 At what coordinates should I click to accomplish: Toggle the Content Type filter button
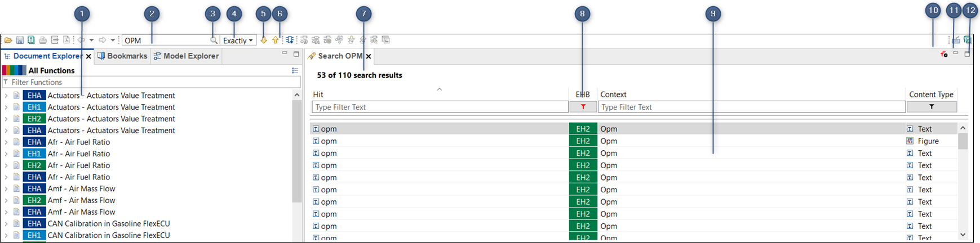[931, 107]
